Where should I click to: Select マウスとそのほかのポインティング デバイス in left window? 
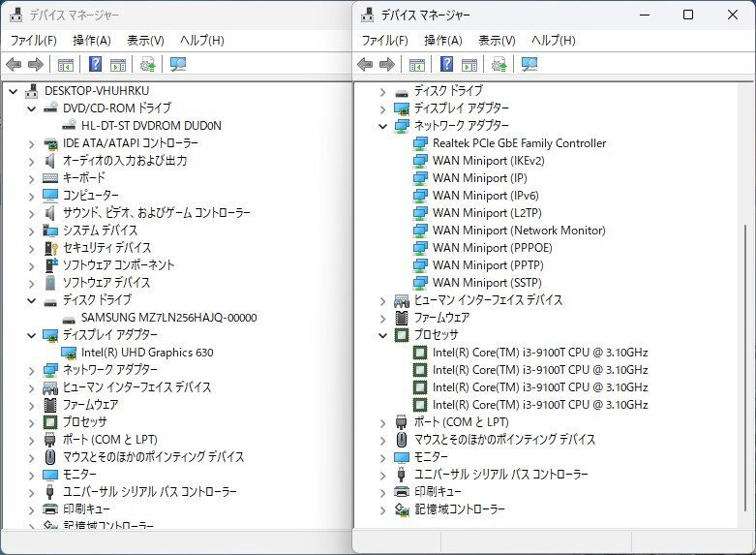tap(153, 457)
